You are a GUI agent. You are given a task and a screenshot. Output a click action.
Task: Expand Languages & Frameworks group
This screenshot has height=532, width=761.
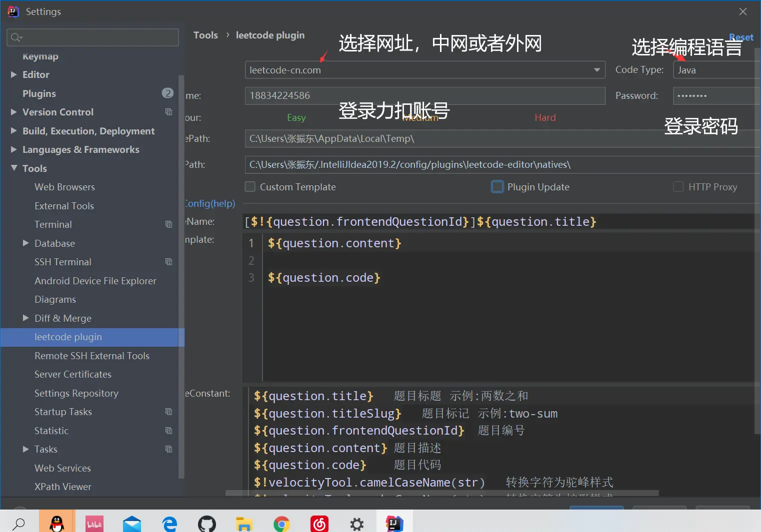14,149
